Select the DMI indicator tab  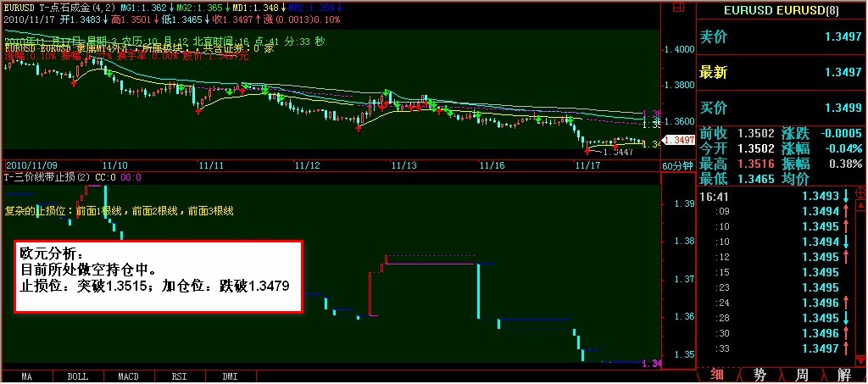tap(229, 377)
